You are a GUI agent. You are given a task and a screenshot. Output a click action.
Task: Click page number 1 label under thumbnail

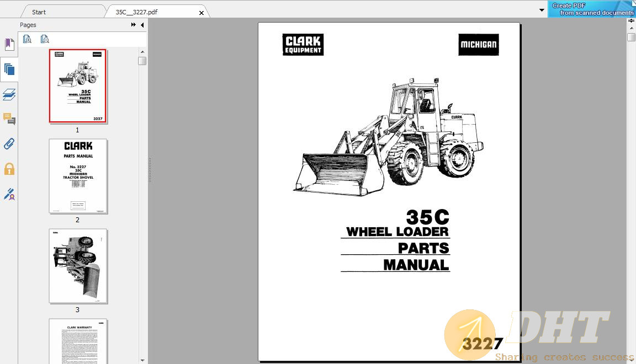[77, 130]
